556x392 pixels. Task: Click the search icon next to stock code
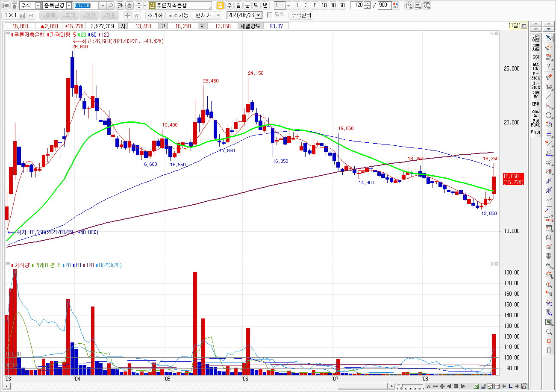[111, 6]
